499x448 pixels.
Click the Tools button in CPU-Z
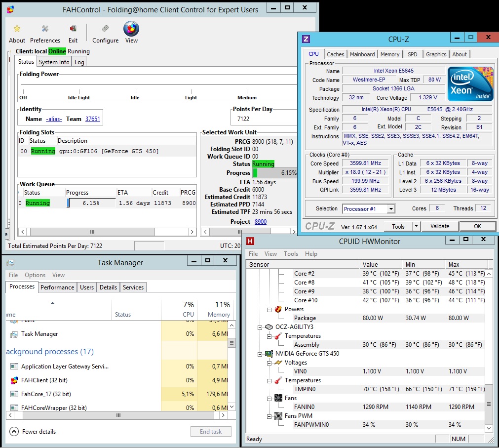tap(398, 226)
